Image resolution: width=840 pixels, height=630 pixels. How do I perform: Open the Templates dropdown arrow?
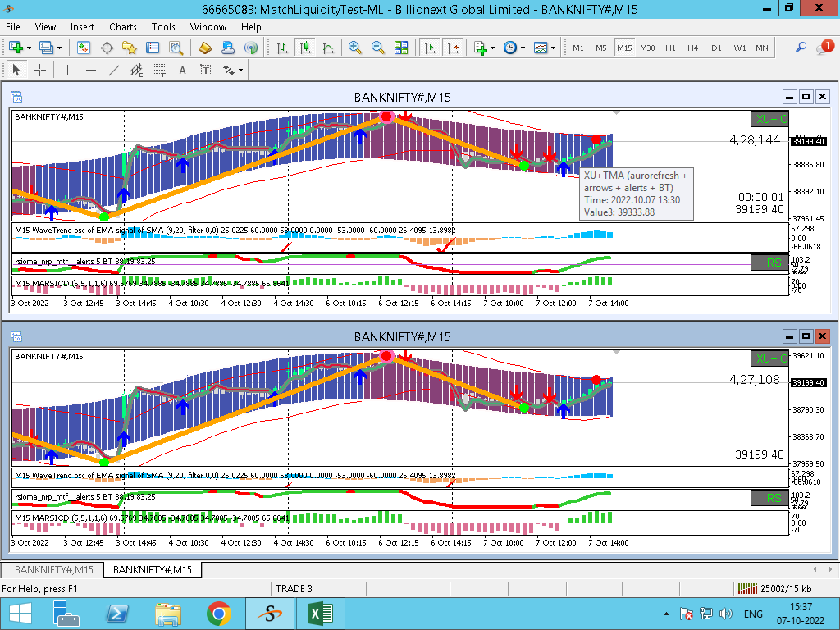click(x=554, y=48)
